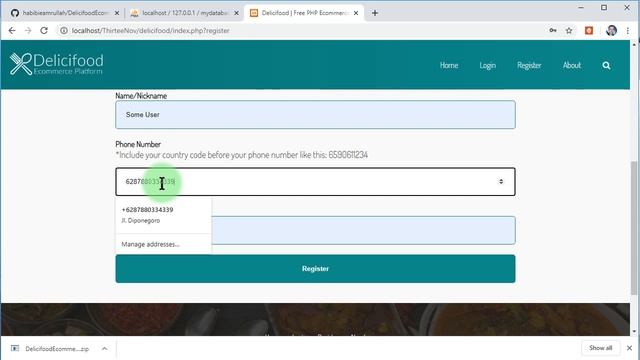Viewport: 640px width, 360px height.
Task: Click the Name/Nickname input field
Action: (315, 115)
